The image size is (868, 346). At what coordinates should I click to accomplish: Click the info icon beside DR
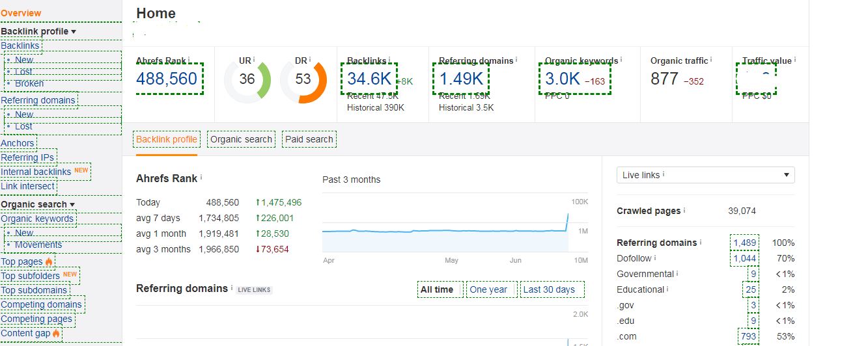pos(310,60)
